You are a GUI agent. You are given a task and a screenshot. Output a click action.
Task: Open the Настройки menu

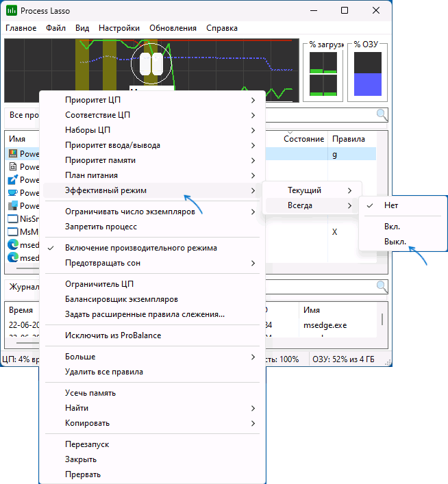click(119, 28)
